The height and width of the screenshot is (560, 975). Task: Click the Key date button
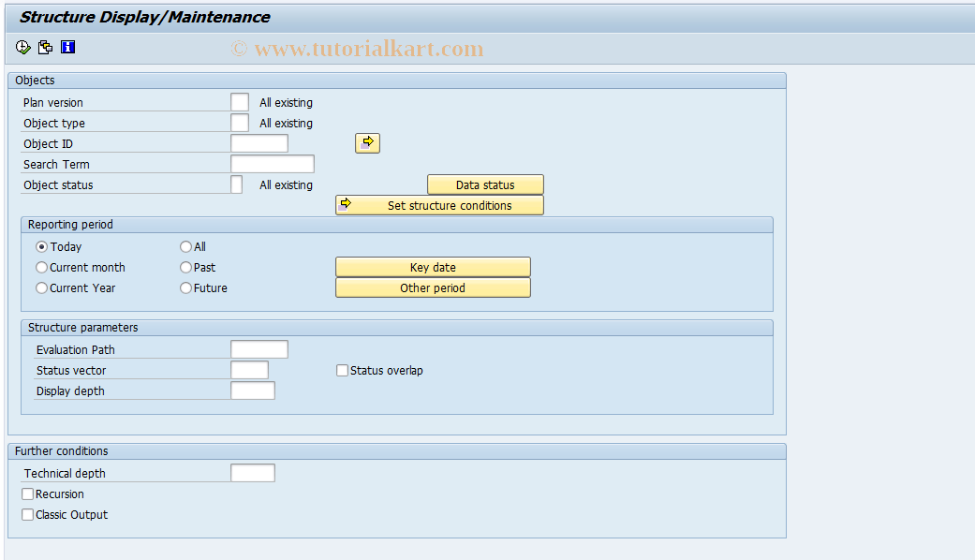click(433, 267)
